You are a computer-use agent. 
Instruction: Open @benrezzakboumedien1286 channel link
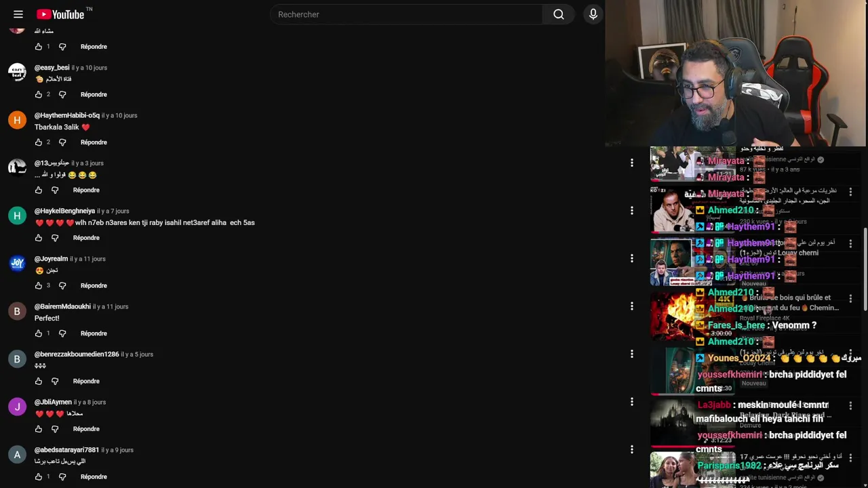(x=77, y=354)
